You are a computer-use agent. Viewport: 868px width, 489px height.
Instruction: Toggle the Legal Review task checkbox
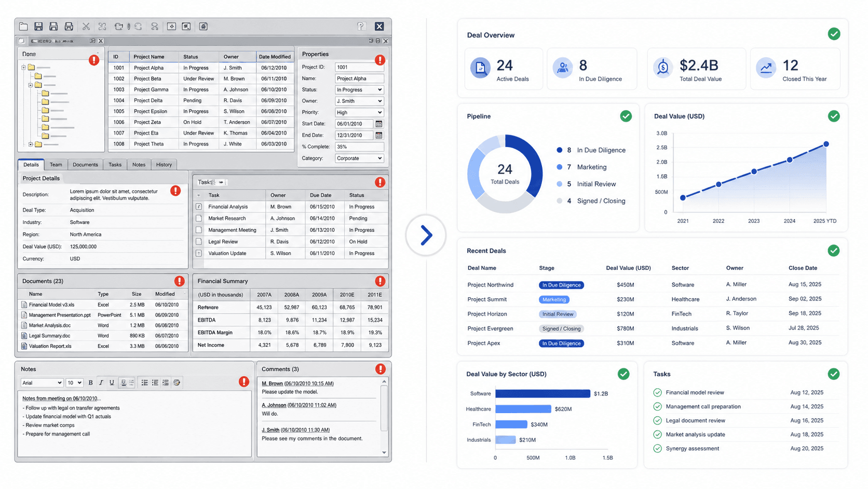(199, 242)
